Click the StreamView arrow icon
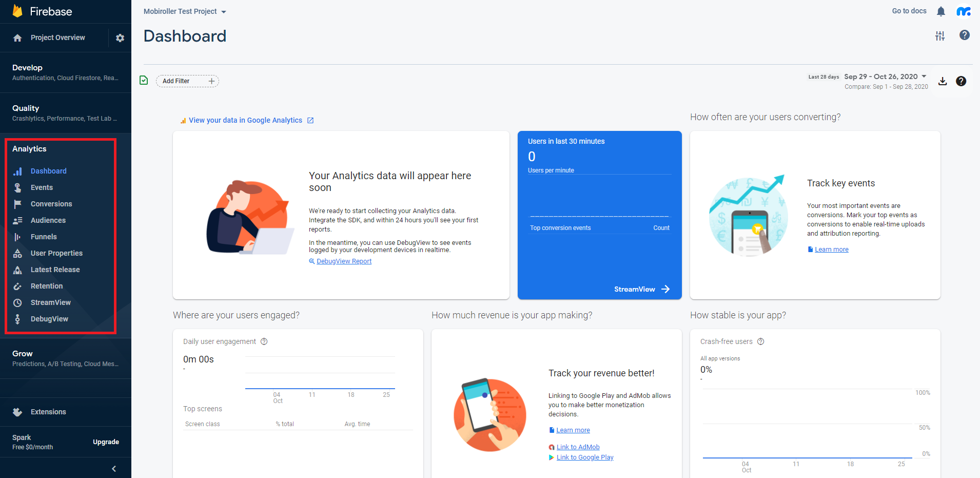The height and width of the screenshot is (478, 980). pos(665,289)
